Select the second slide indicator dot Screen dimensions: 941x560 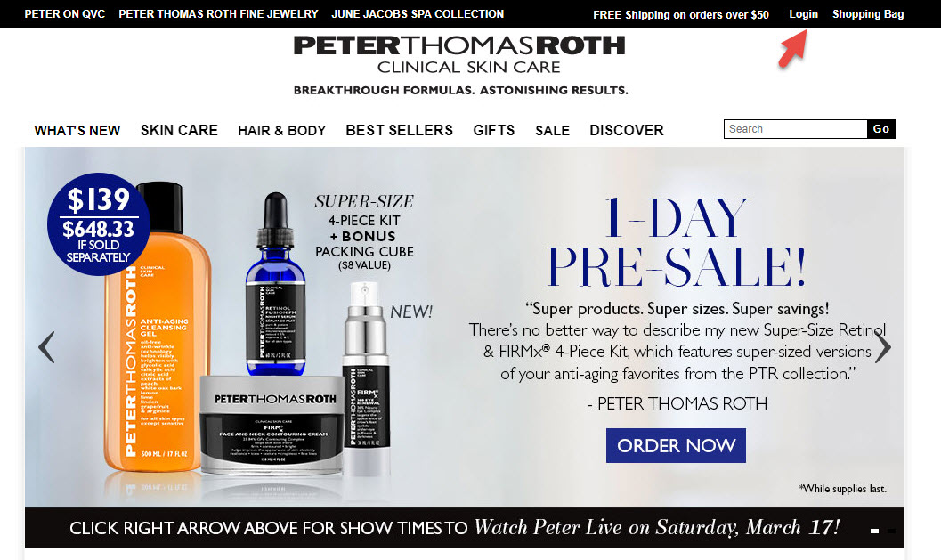(891, 532)
